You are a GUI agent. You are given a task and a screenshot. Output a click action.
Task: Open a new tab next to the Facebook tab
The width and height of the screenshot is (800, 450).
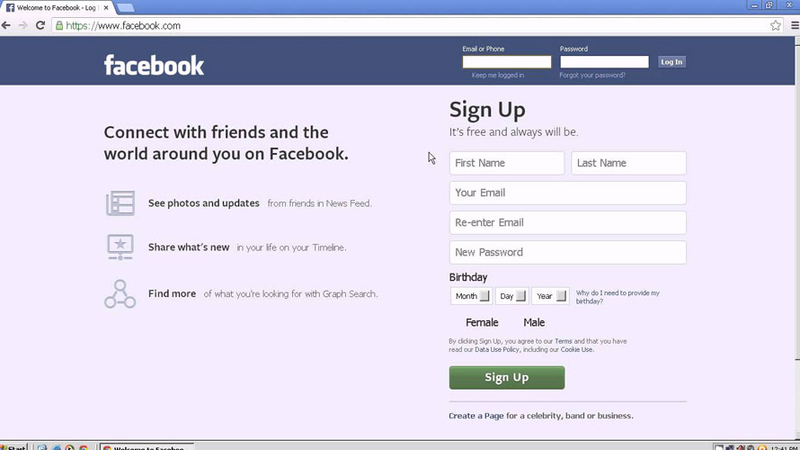click(x=126, y=8)
